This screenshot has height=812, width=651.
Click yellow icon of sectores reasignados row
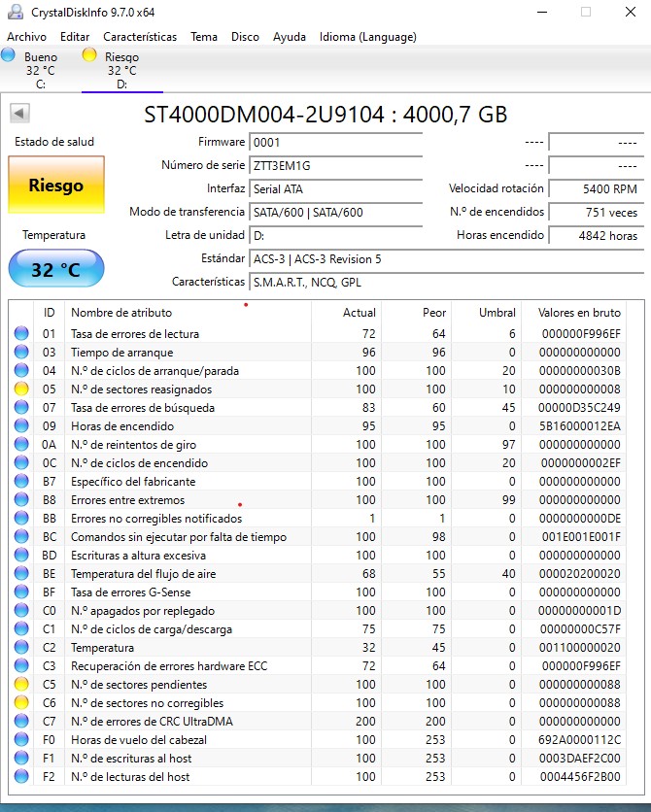pyautogui.click(x=21, y=389)
